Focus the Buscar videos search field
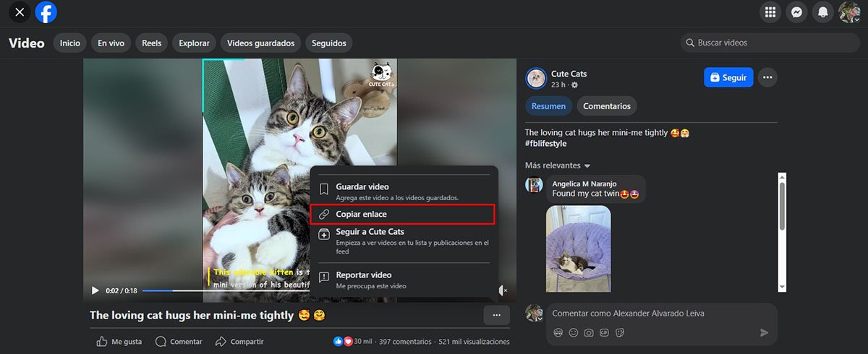 point(770,43)
